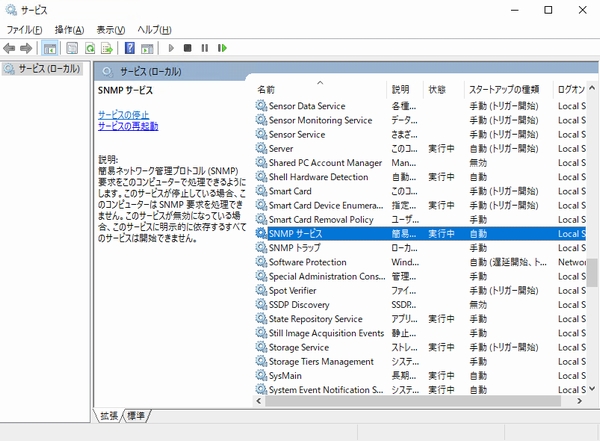Click the サービスの再起動 link
The width and height of the screenshot is (600, 441).
point(128,126)
